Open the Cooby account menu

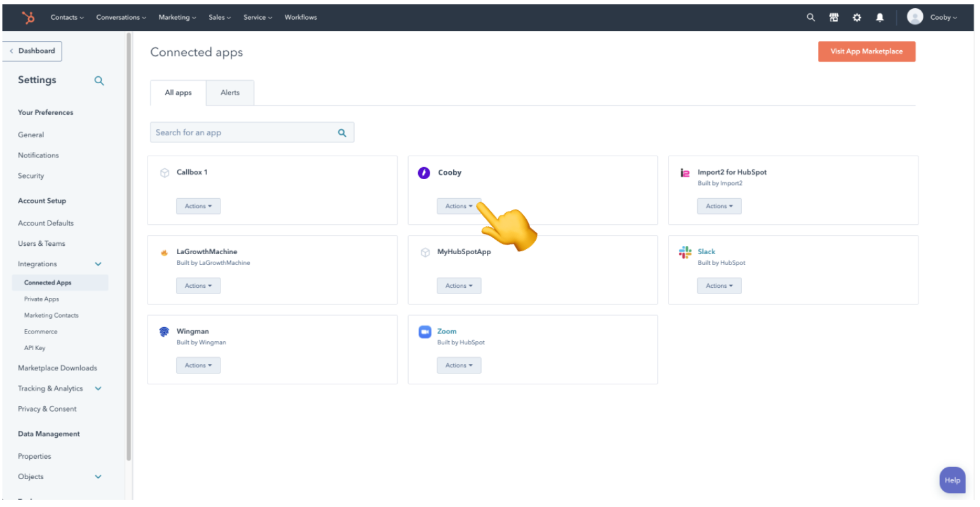coord(944,17)
